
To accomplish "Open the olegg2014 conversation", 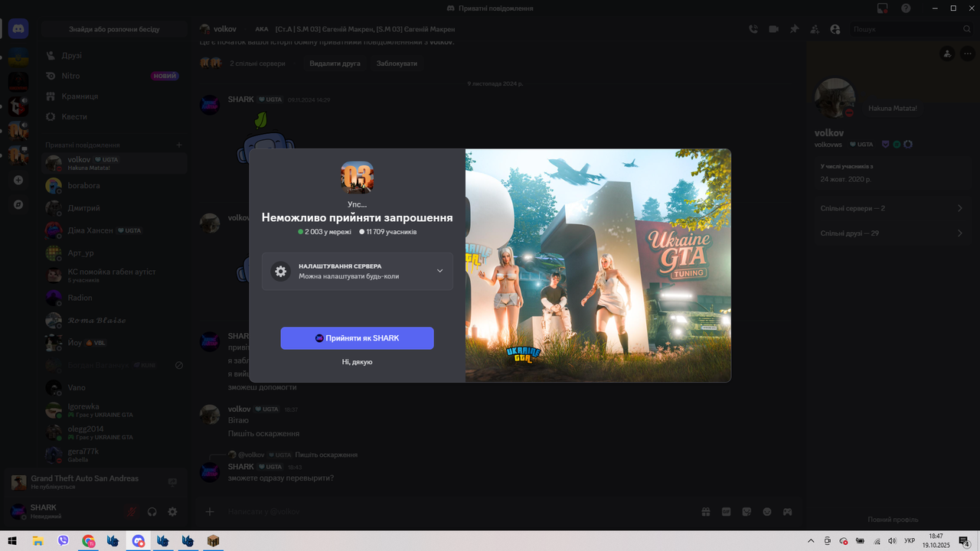I will tap(114, 432).
